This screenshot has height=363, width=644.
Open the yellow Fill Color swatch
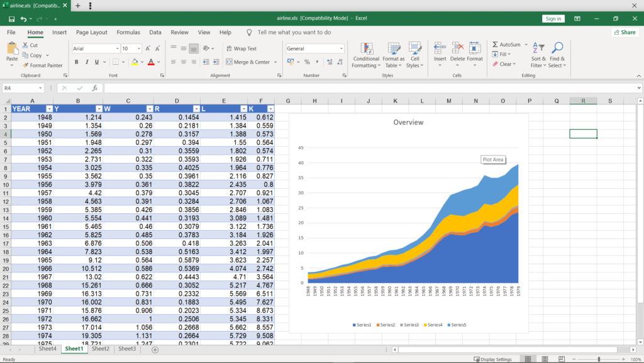tap(135, 62)
